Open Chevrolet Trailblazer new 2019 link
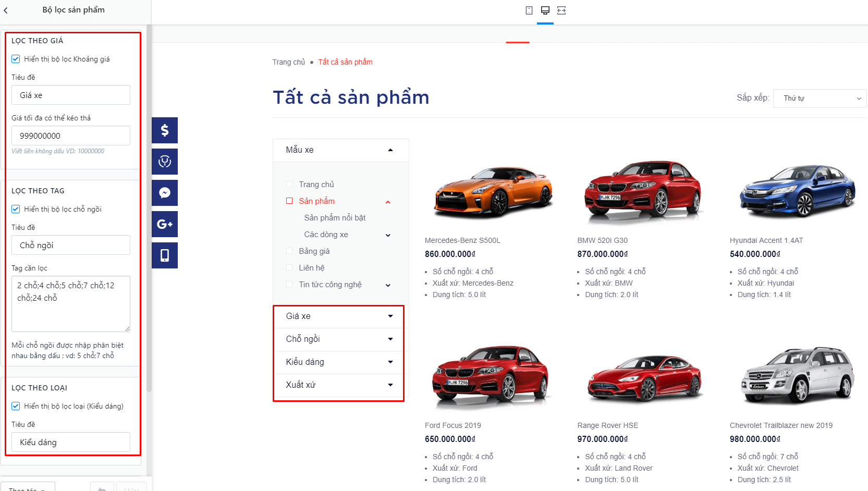The height and width of the screenshot is (491, 868). [781, 425]
